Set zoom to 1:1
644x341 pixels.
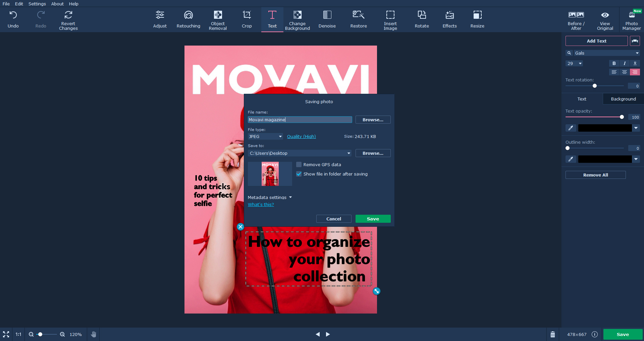point(18,334)
